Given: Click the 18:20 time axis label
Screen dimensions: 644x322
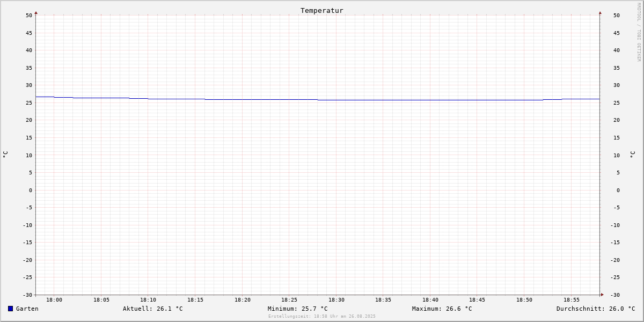Looking at the screenshot, I should point(243,300).
